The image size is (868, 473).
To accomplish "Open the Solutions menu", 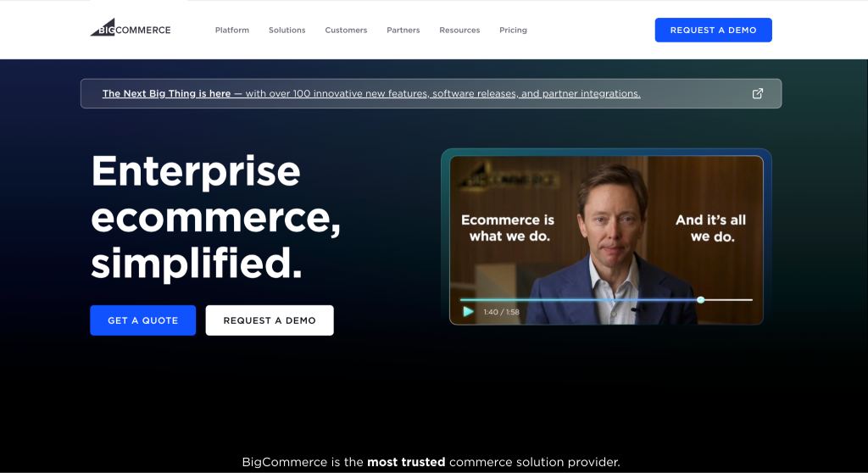I will 287,30.
